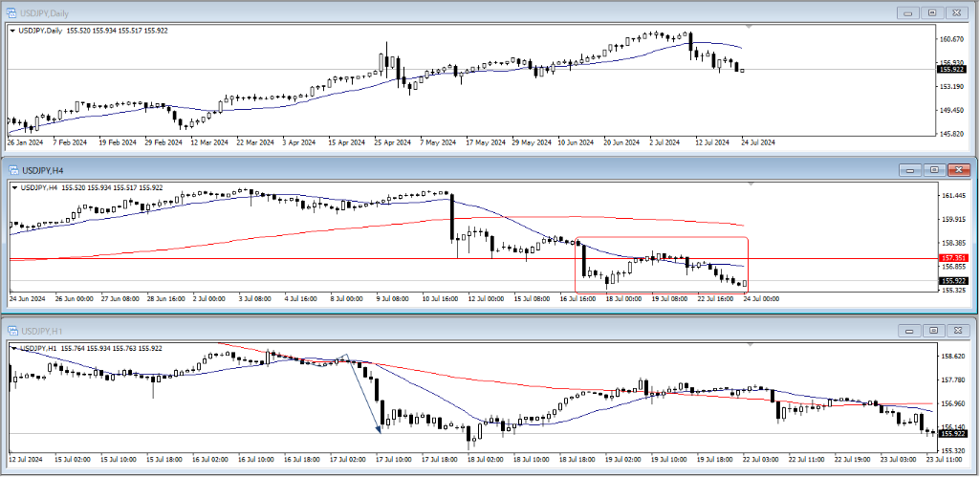Image resolution: width=980 pixels, height=477 pixels.
Task: Activate the USDJPY,Daily window title bar
Action: pyautogui.click(x=382, y=11)
